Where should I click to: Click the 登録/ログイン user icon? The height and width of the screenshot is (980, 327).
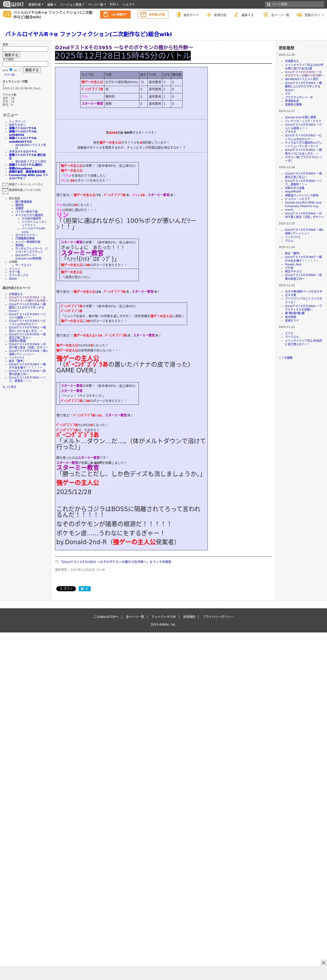click(299, 15)
